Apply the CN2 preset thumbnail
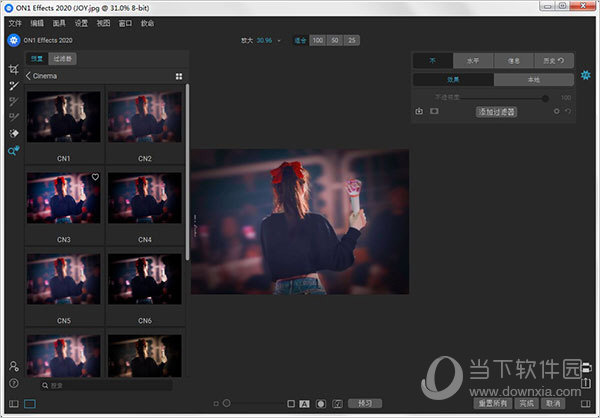 pos(145,117)
